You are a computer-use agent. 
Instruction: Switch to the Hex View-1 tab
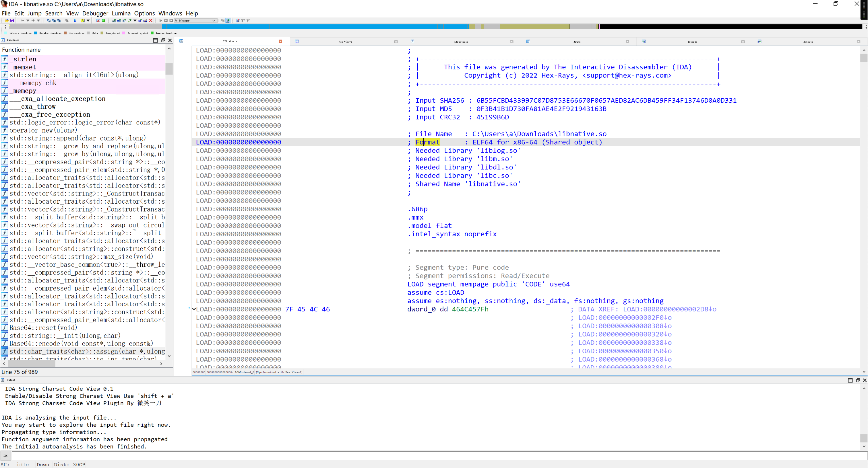click(x=345, y=42)
